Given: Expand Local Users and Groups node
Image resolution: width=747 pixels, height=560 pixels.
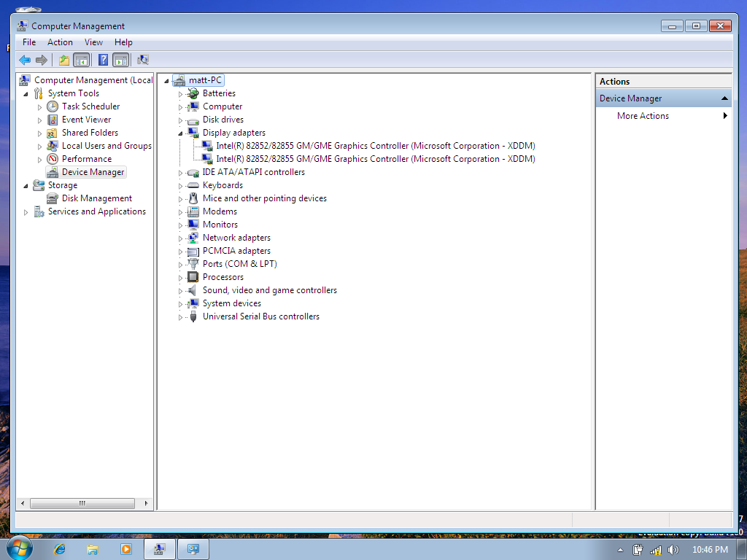Looking at the screenshot, I should [x=39, y=147].
